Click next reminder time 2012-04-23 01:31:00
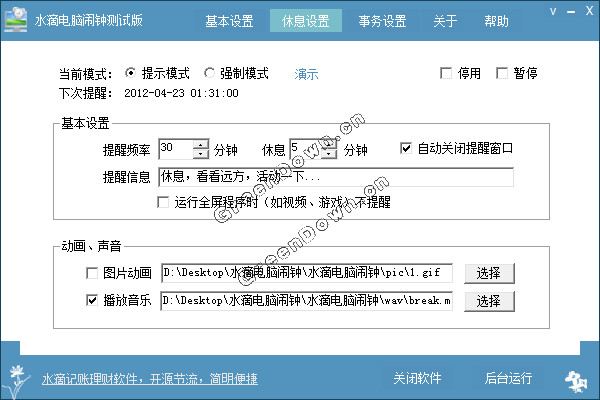600x400 pixels. tap(181, 93)
